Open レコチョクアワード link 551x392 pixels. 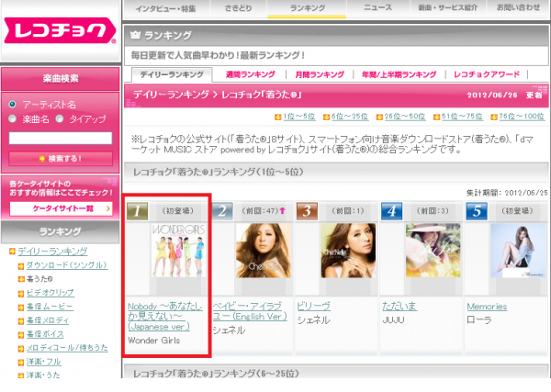pyautogui.click(x=487, y=74)
